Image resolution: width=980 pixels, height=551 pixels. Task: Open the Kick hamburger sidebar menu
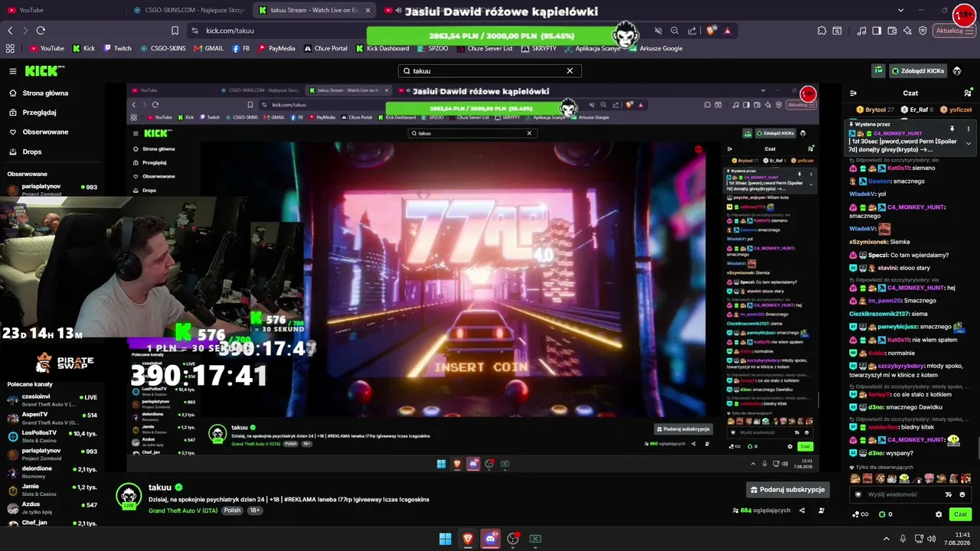pyautogui.click(x=13, y=71)
